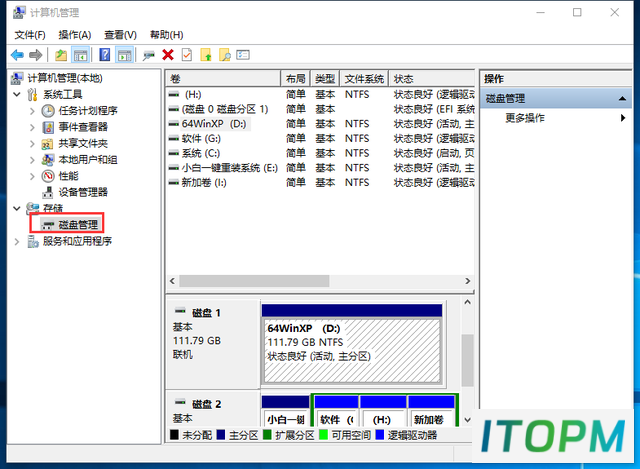Click the yellow folder with green arrow icon

tap(206, 55)
